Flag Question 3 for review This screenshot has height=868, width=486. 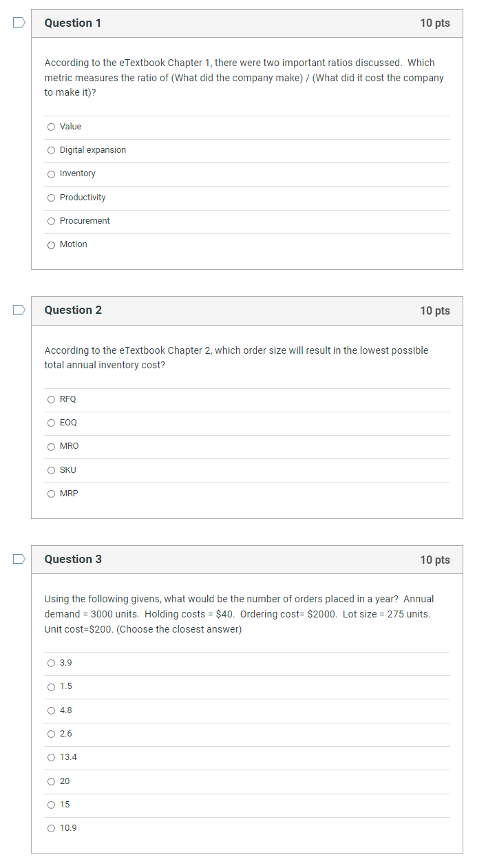(17, 560)
